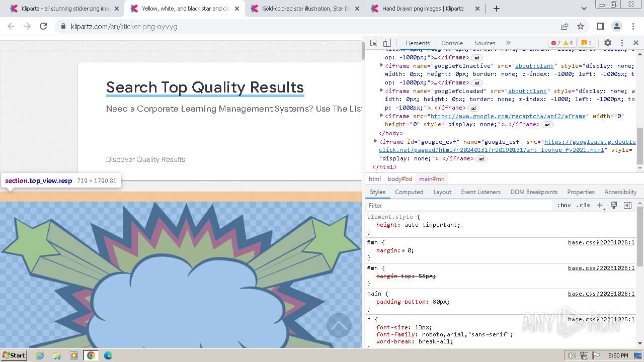Open base.css link for main padding-bottom rule
Viewport: 644px width, 362px height.
point(601,294)
